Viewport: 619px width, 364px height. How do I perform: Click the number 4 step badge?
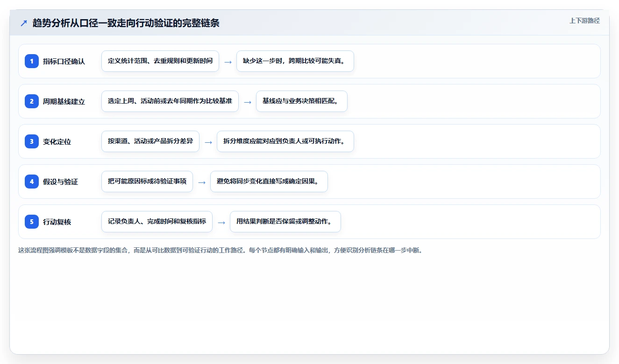(x=32, y=182)
